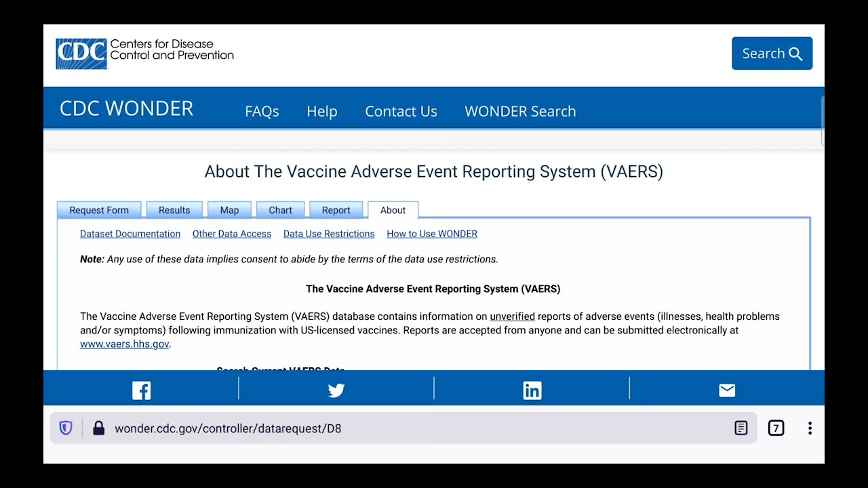Share the page by email envelope icon
868x488 pixels.
(727, 390)
